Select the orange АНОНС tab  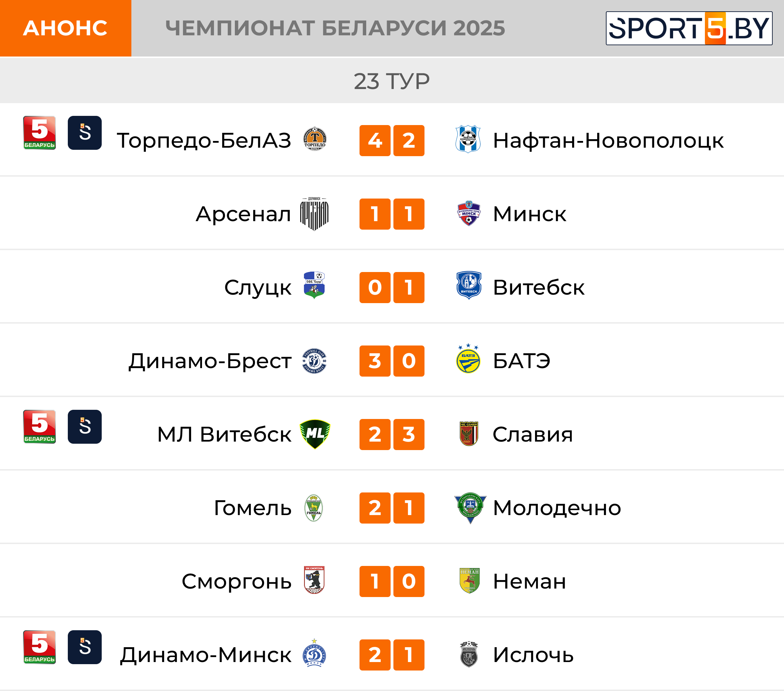[x=66, y=28]
